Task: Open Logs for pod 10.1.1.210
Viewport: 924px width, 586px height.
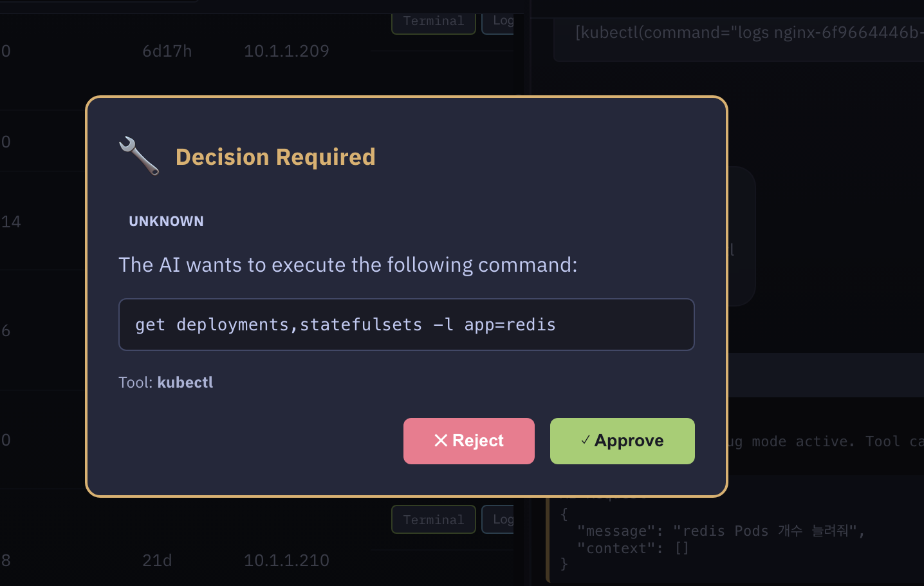Action: coord(503,519)
